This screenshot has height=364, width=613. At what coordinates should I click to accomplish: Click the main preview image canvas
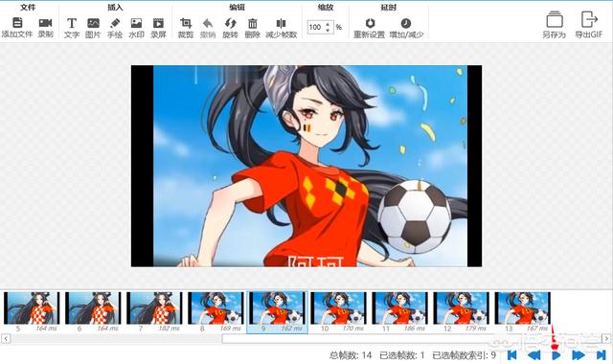306,166
